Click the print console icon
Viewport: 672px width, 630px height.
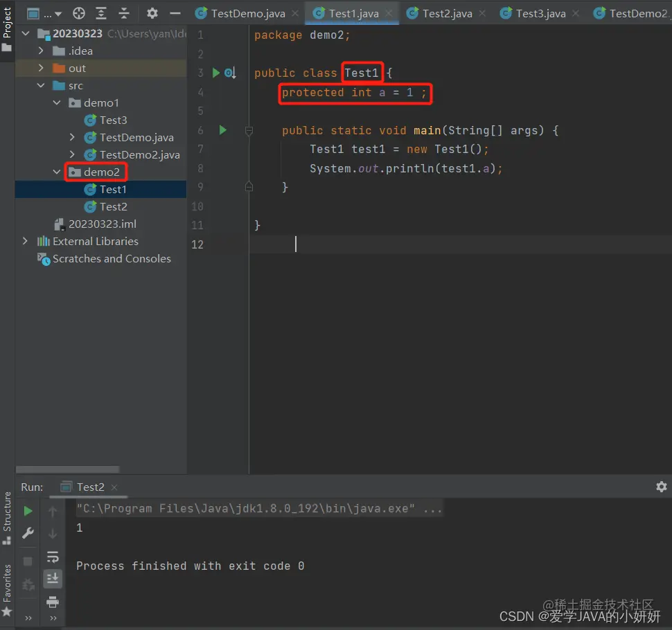53,602
